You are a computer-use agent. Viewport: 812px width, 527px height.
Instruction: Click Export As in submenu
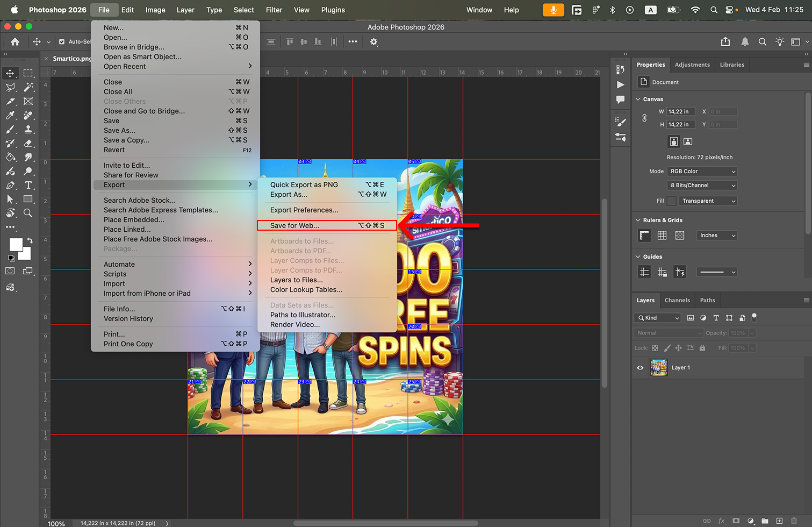(x=289, y=195)
